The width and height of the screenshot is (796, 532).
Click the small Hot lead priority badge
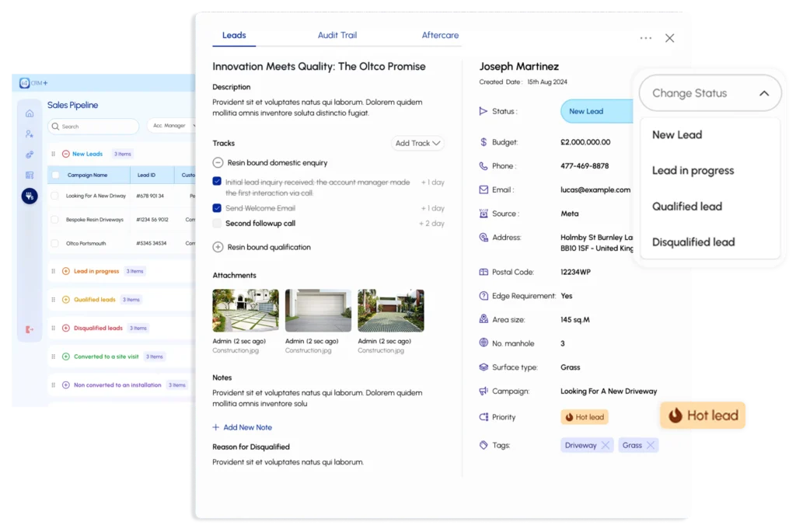(585, 417)
